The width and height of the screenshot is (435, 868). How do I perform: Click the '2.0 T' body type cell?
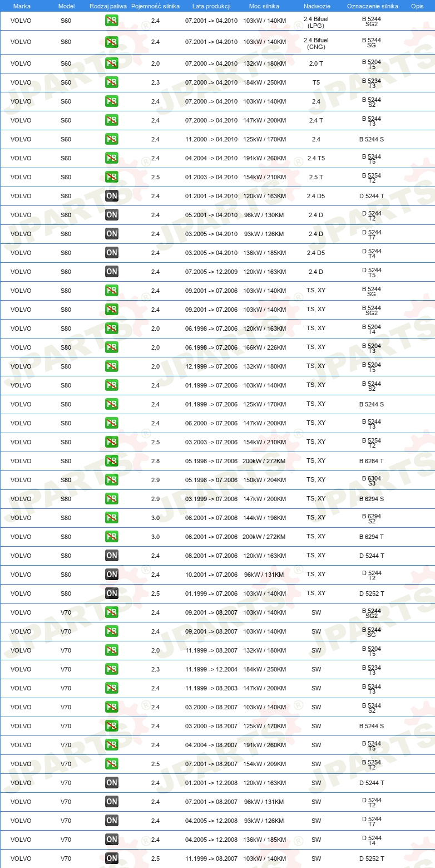click(316, 63)
